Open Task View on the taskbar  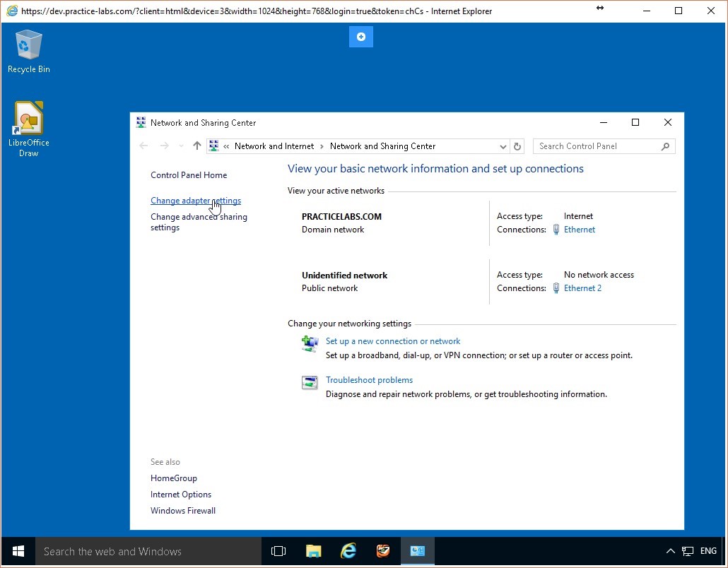tap(278, 551)
